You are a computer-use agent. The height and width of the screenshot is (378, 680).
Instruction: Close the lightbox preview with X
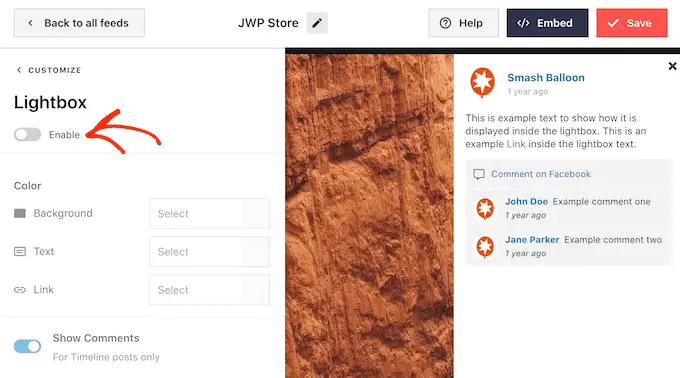[x=672, y=66]
